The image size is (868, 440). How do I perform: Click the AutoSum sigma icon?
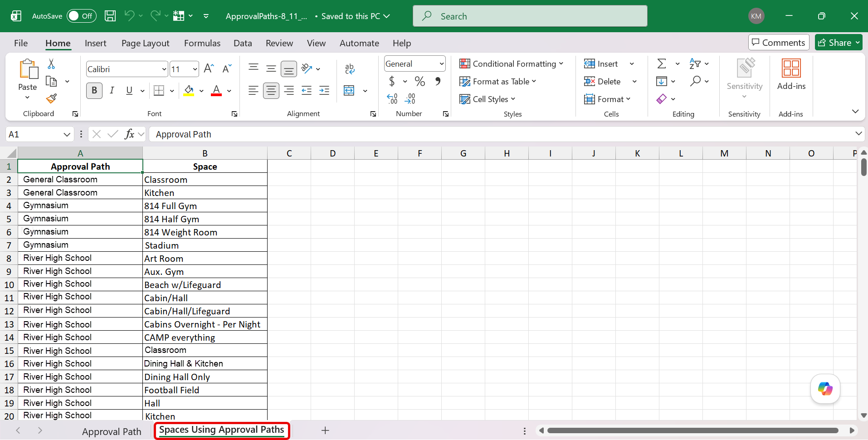coord(662,64)
